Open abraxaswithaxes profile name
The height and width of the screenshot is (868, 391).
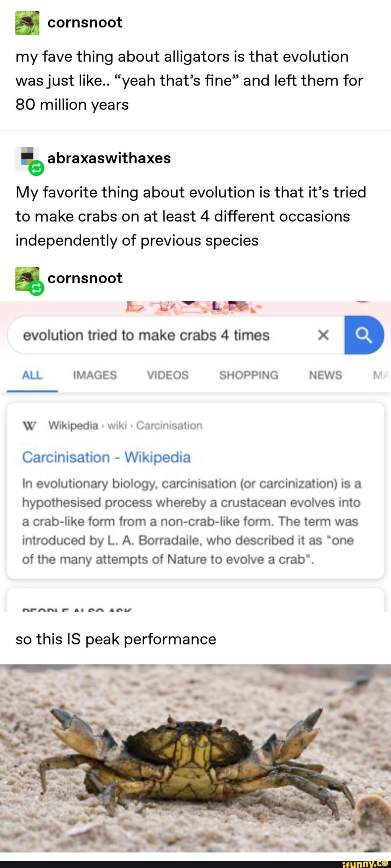(109, 158)
